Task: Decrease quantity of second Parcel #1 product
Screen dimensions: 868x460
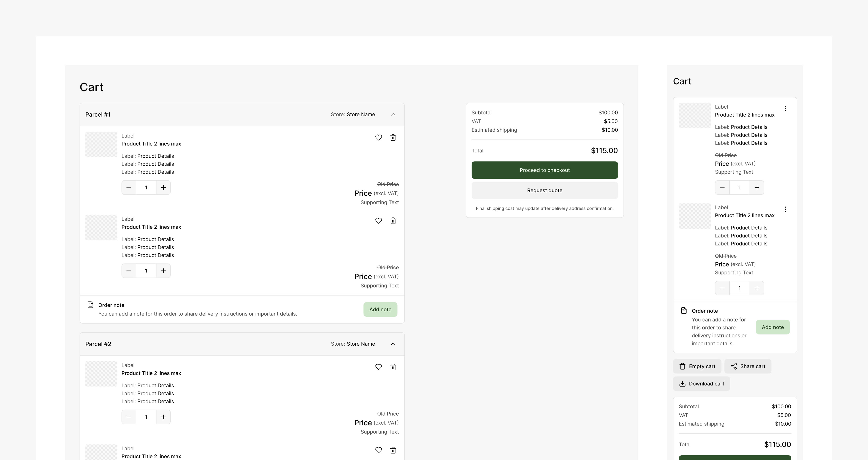Action: (x=129, y=271)
